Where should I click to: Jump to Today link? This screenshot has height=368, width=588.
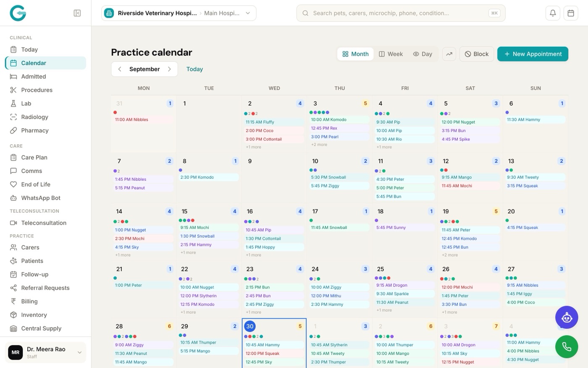[x=194, y=69]
